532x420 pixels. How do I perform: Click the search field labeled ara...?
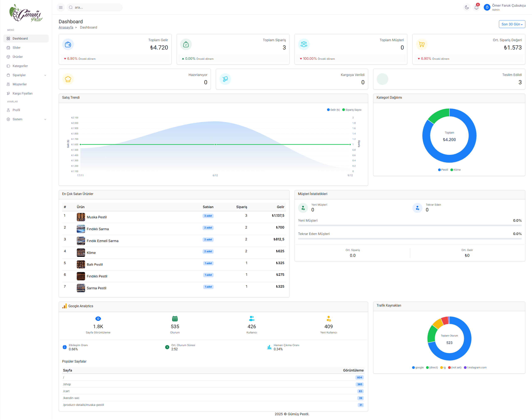95,7
